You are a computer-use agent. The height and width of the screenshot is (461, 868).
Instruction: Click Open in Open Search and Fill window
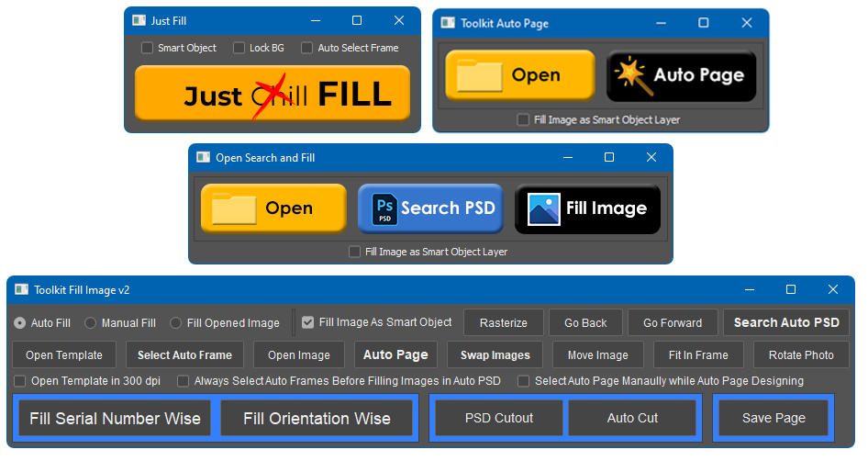pos(273,208)
